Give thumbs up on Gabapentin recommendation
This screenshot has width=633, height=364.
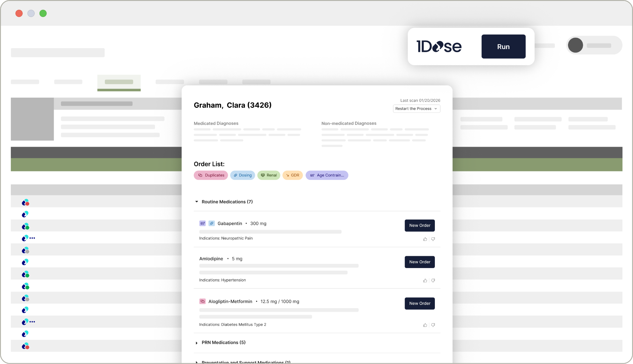pyautogui.click(x=425, y=239)
